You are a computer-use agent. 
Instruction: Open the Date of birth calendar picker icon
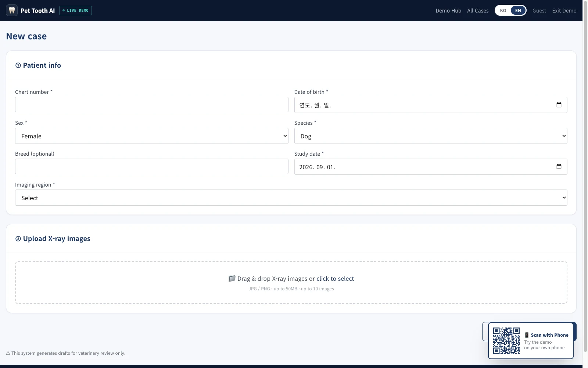pos(559,105)
